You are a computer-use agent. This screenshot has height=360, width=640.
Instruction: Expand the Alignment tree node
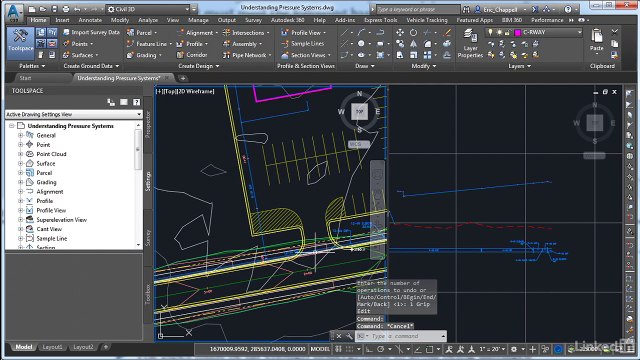pos(20,191)
